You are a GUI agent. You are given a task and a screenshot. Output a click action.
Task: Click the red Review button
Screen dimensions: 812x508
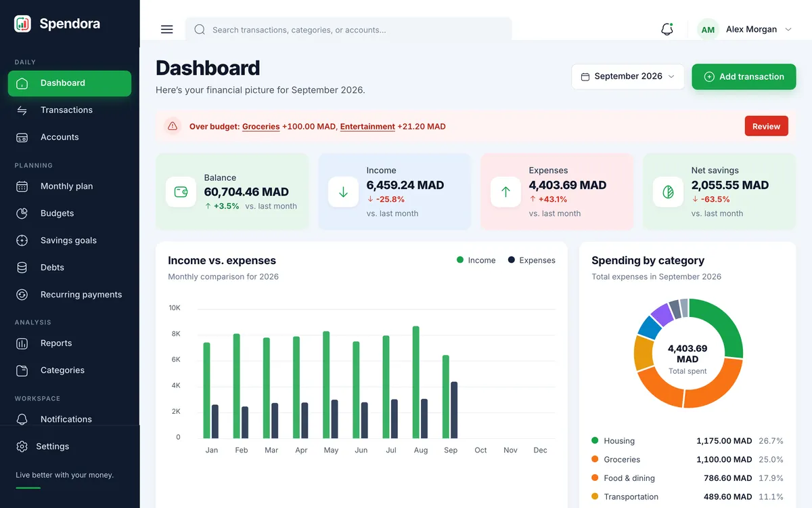click(766, 126)
